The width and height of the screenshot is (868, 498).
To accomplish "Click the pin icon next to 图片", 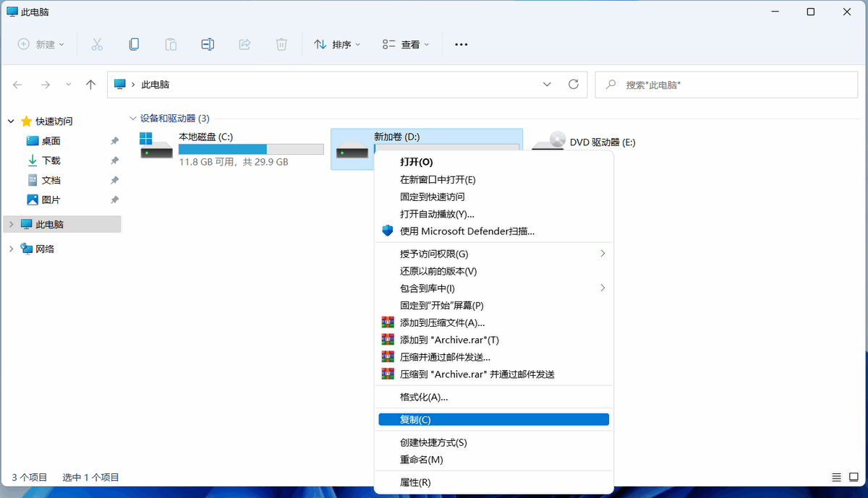I will coord(114,199).
